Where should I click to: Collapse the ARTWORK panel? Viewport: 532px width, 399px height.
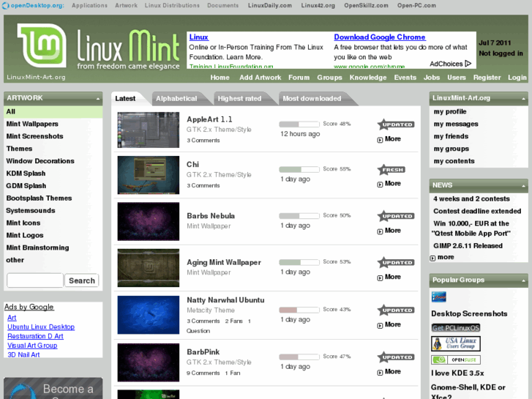[98, 99]
